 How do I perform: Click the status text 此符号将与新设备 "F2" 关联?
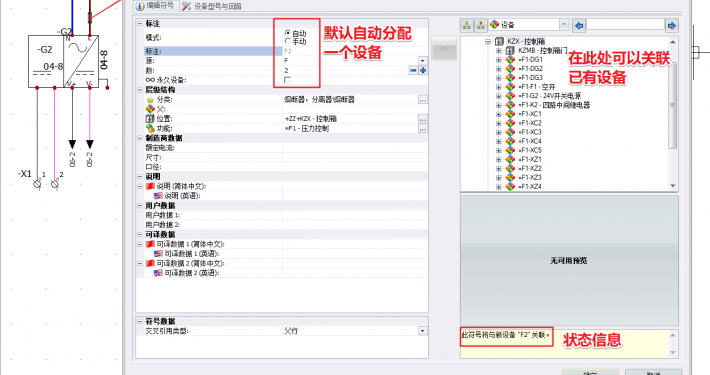pos(505,335)
